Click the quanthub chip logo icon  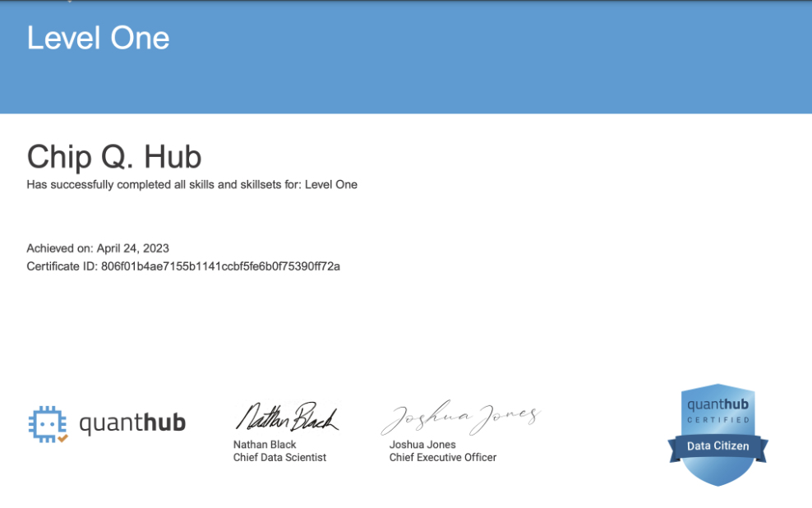46,423
